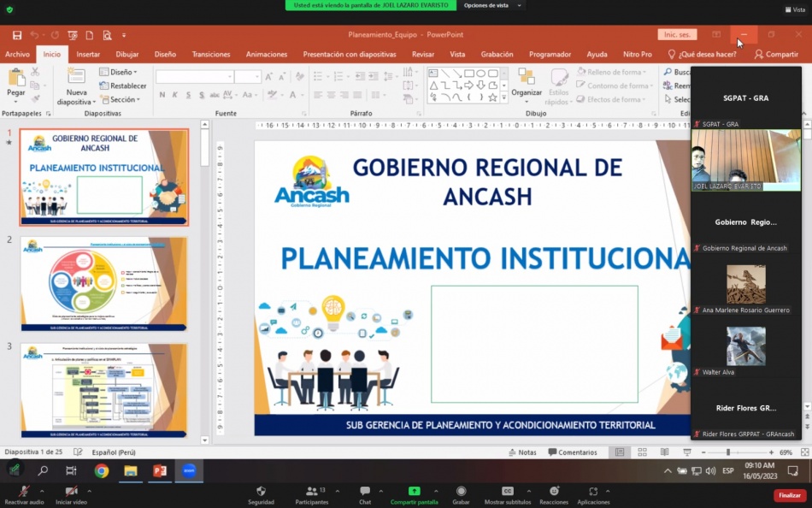Click the Restablecer slide button
Screen dimensions: 812x508
tap(123, 86)
